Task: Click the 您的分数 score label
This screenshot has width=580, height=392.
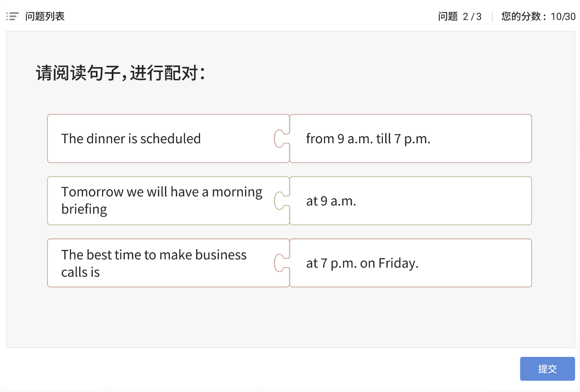Action: 523,17
